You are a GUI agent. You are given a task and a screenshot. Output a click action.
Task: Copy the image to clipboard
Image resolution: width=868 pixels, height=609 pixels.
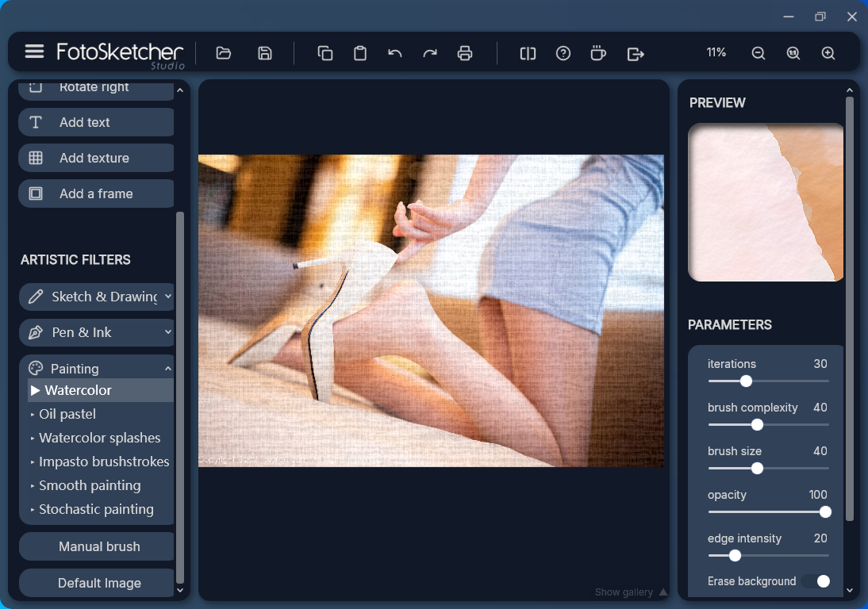tap(325, 53)
